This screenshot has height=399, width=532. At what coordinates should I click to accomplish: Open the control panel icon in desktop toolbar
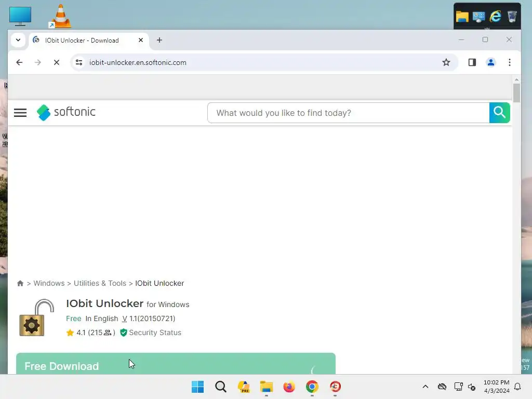478,16
